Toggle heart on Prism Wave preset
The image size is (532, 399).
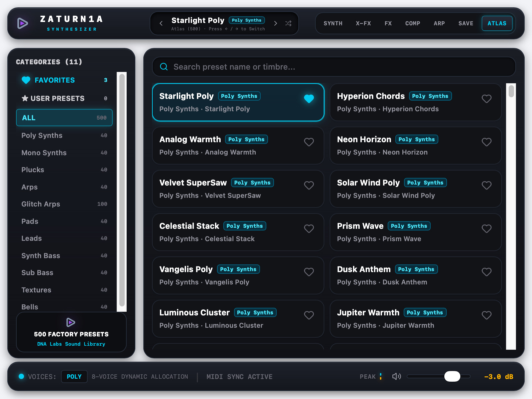click(487, 228)
